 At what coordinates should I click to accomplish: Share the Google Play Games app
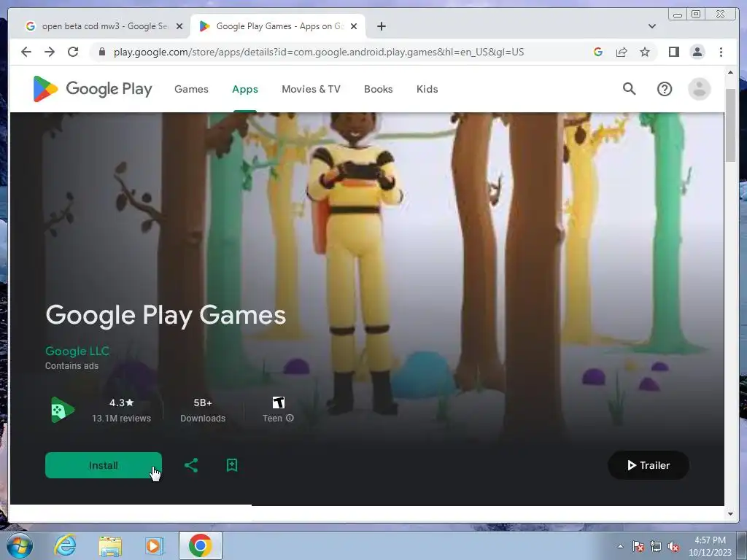click(x=191, y=465)
